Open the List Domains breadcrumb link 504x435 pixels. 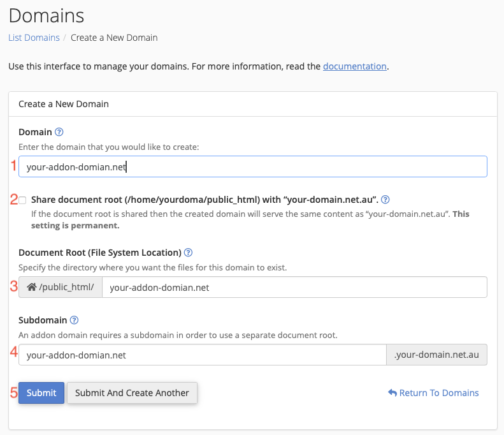click(x=34, y=38)
